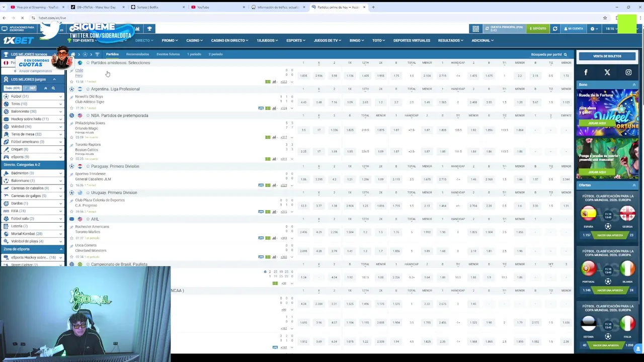
Task: Click the 1XBET logo
Action: point(18,40)
